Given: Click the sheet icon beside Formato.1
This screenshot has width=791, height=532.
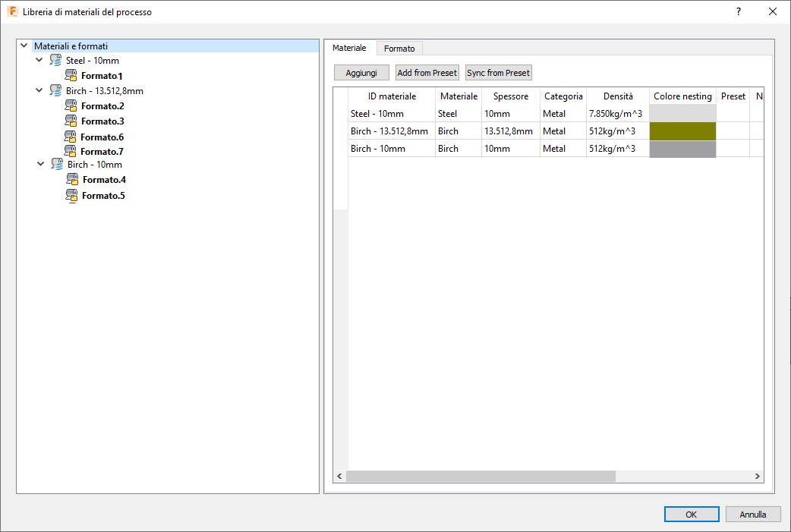Looking at the screenshot, I should point(71,75).
